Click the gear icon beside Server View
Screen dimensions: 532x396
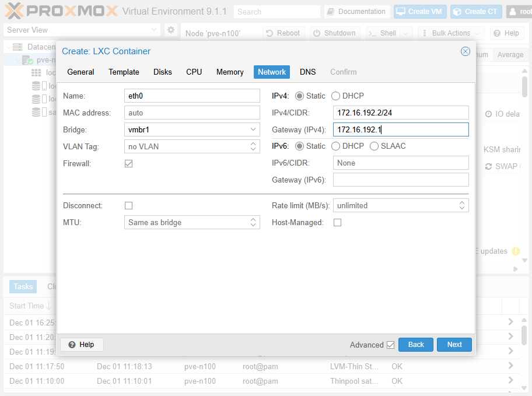pyautogui.click(x=171, y=30)
